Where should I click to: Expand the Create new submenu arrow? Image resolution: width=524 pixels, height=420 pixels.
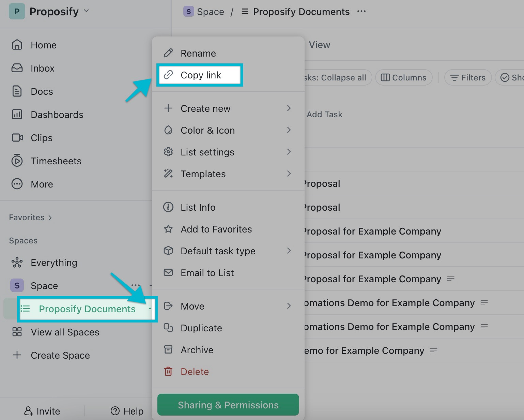289,108
